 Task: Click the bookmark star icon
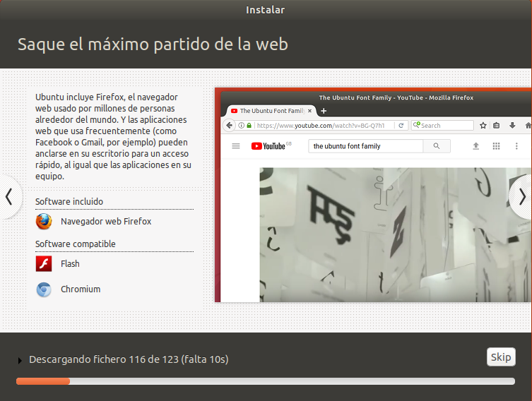483,126
